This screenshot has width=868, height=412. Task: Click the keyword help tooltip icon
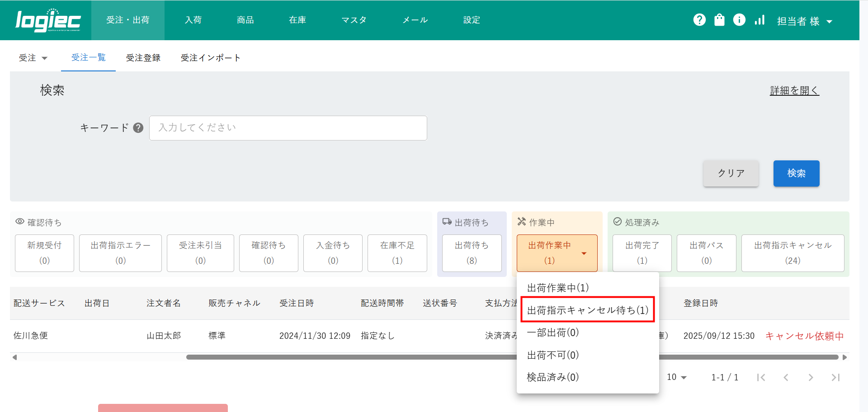pos(138,128)
